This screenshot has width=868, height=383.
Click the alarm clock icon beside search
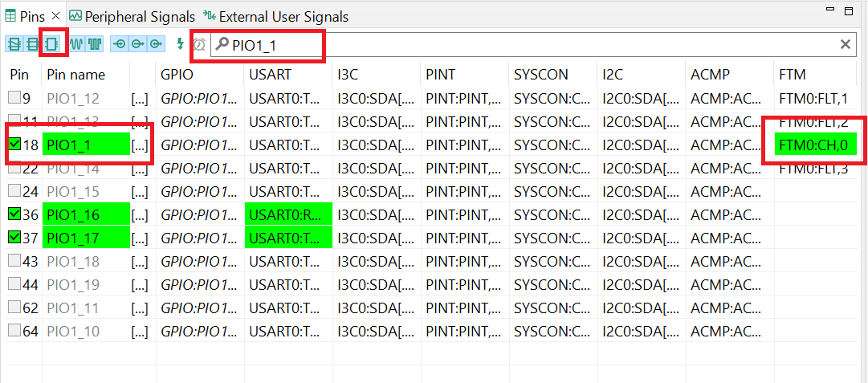[199, 45]
